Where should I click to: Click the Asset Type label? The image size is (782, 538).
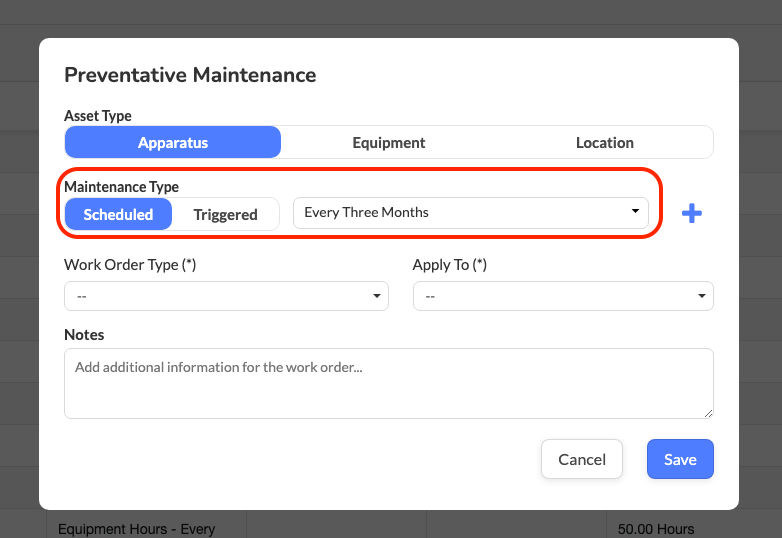(x=98, y=116)
